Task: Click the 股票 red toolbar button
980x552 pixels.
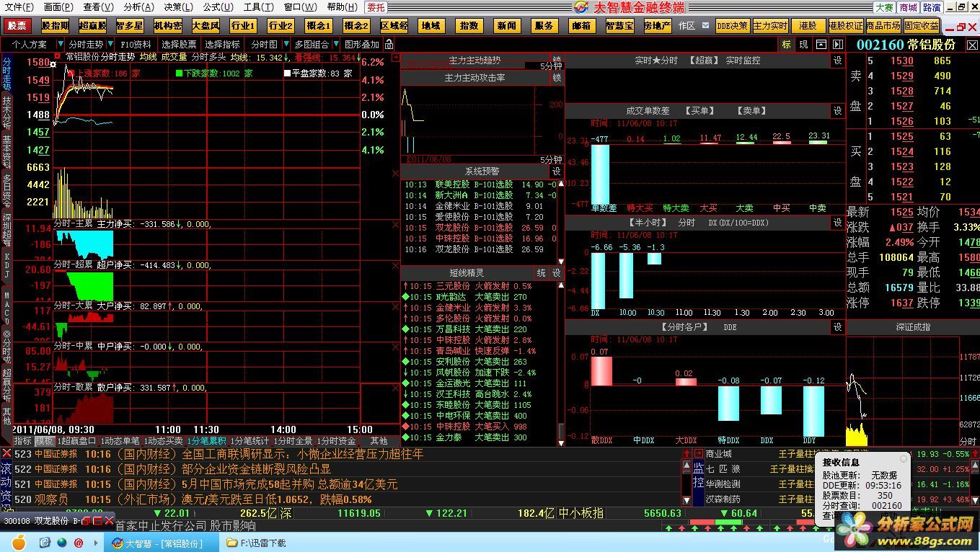Action: coord(16,26)
